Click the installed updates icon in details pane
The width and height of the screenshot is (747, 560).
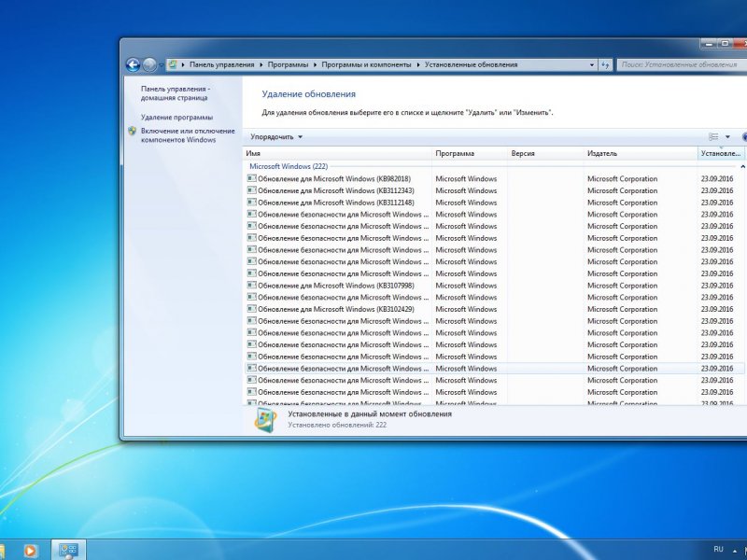coord(265,419)
